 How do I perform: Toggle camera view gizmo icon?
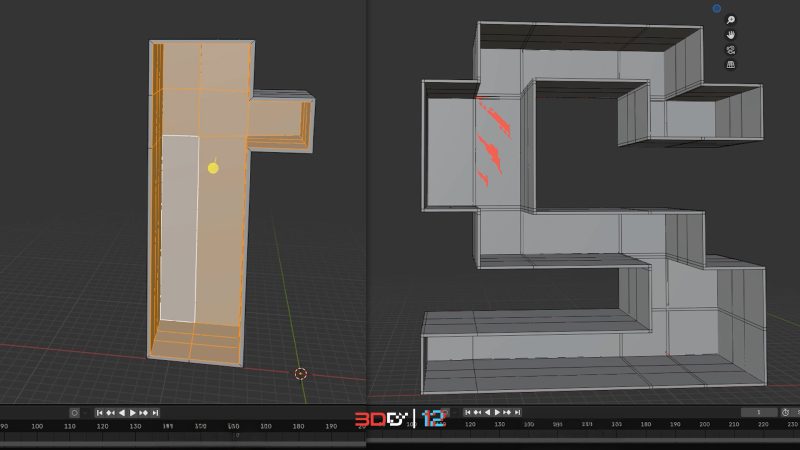tap(731, 49)
